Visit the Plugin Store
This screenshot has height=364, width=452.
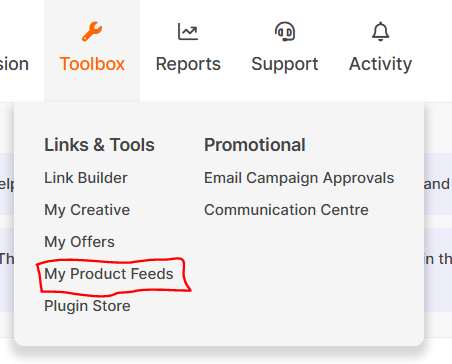87,306
